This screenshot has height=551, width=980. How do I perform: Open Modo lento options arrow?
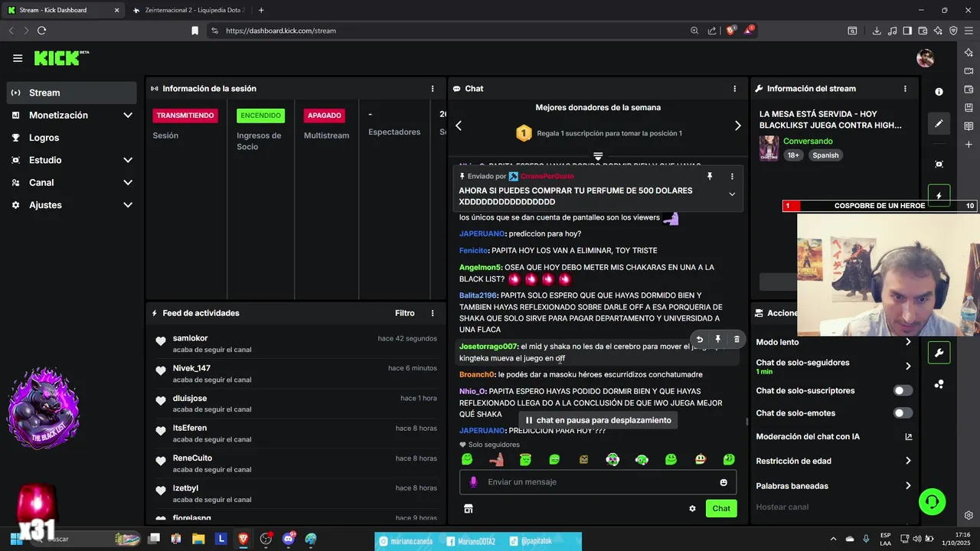[908, 342]
